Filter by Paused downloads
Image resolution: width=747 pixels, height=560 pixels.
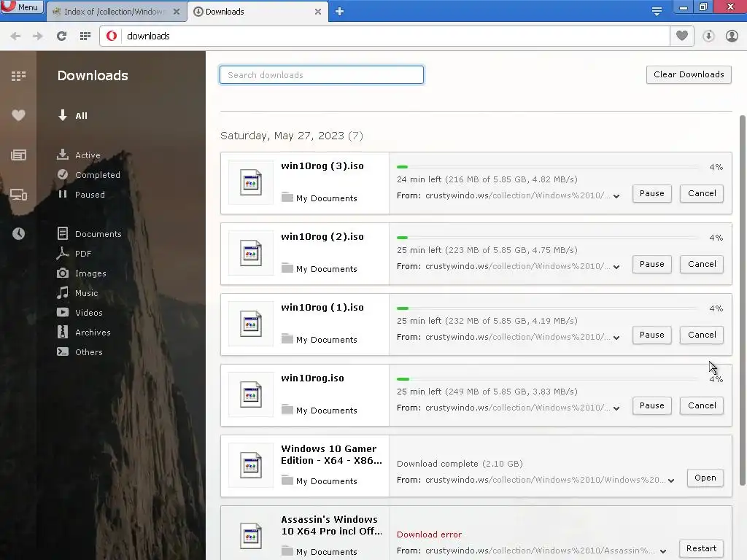(x=80, y=194)
